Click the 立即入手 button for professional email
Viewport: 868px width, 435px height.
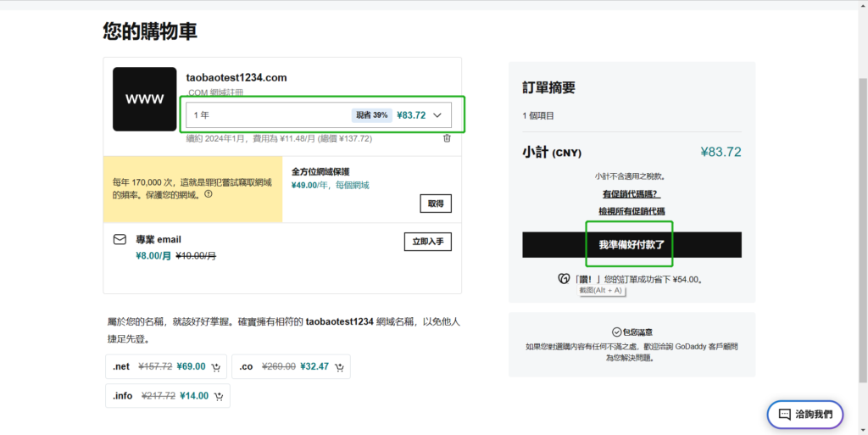pyautogui.click(x=428, y=242)
